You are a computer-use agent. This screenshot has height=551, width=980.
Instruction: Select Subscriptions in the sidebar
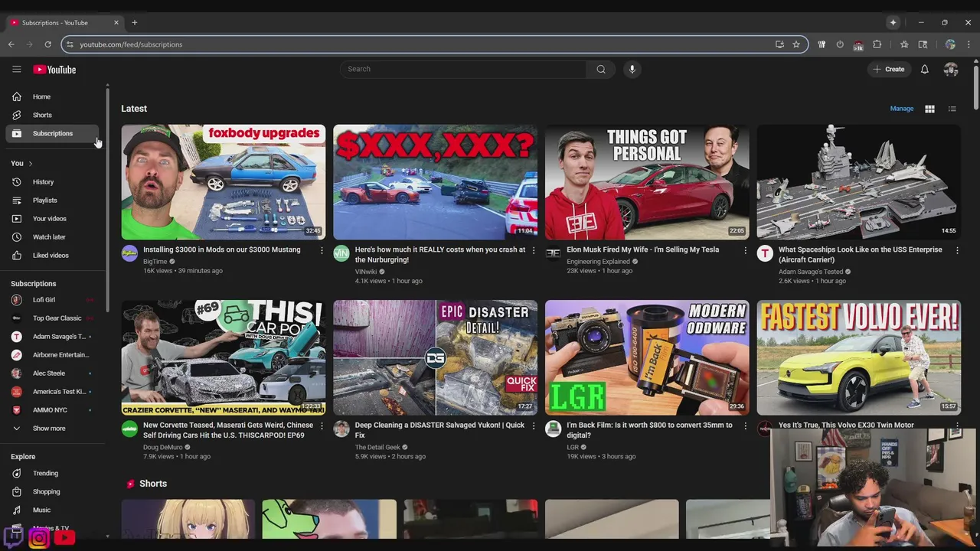pos(52,133)
